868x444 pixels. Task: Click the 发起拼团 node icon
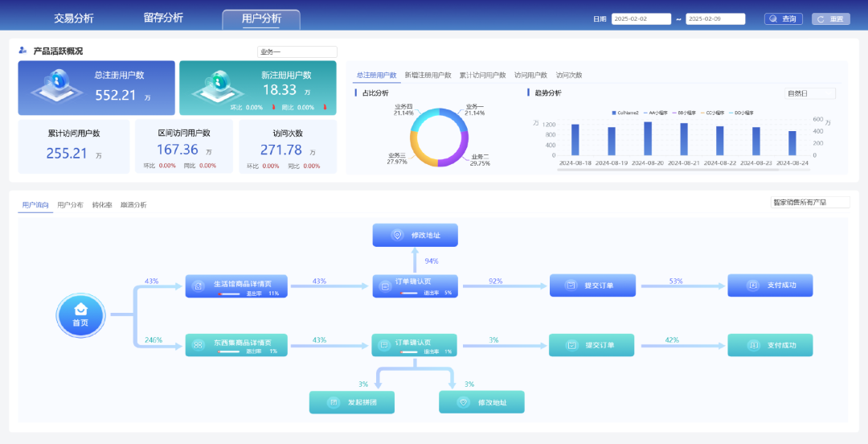(334, 402)
